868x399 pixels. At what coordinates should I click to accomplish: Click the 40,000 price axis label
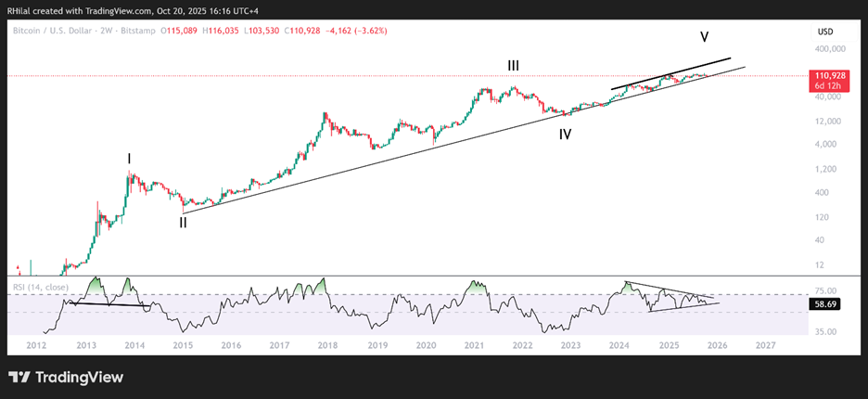[827, 97]
